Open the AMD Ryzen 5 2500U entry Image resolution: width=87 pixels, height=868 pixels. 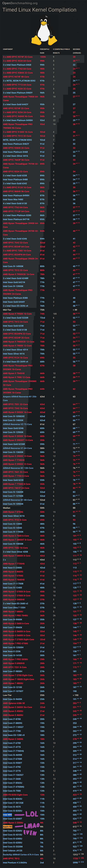pyautogui.click(x=13, y=823)
